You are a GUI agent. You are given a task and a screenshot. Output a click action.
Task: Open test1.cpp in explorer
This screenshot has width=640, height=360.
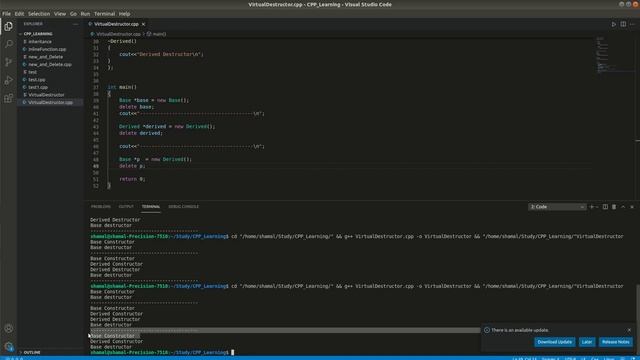coord(38,87)
